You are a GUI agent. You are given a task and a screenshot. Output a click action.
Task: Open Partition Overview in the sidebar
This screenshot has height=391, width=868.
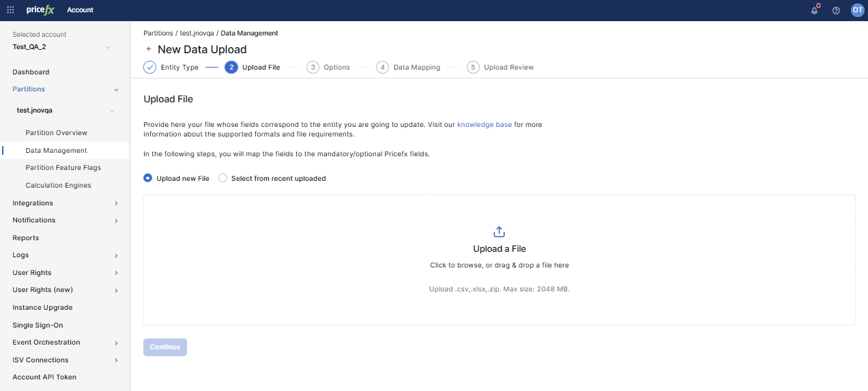tap(57, 133)
